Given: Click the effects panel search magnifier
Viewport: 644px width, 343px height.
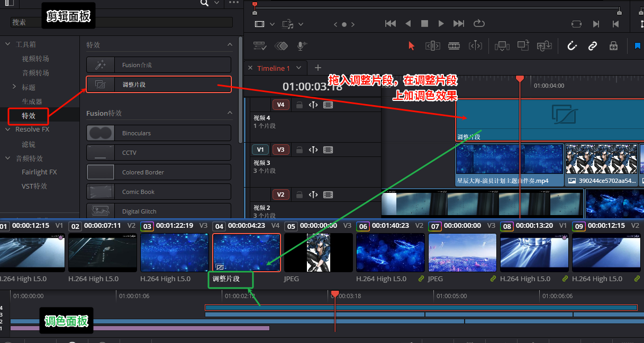Looking at the screenshot, I should pos(204,3).
